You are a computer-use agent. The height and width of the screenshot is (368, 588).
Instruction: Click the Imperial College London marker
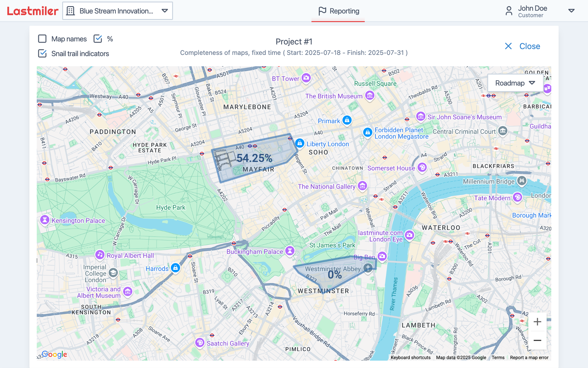point(113,273)
